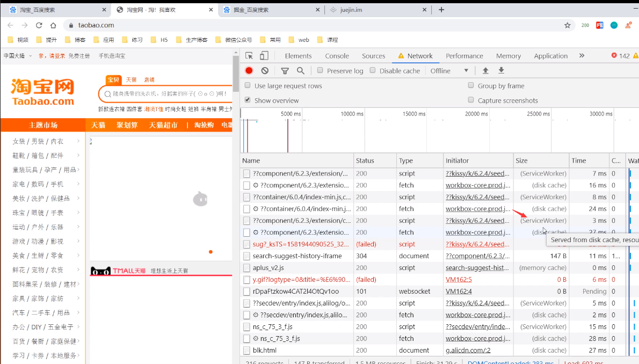Screen dimensions: 639x364
Task: Go to the browser home page
Action: [53, 25]
